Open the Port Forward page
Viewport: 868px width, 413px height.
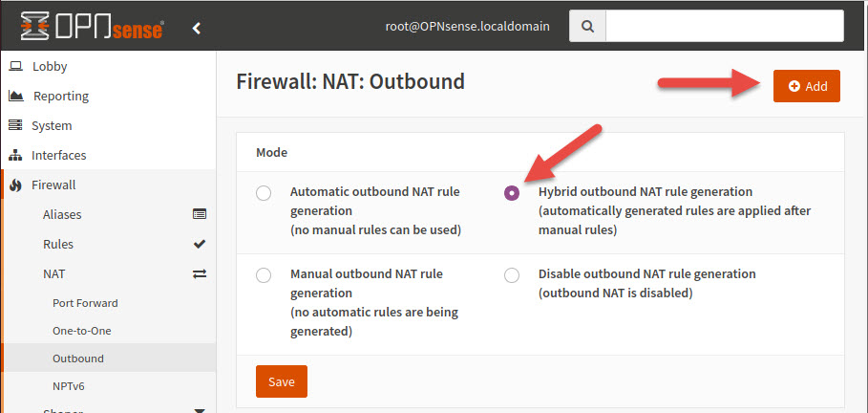pos(85,303)
